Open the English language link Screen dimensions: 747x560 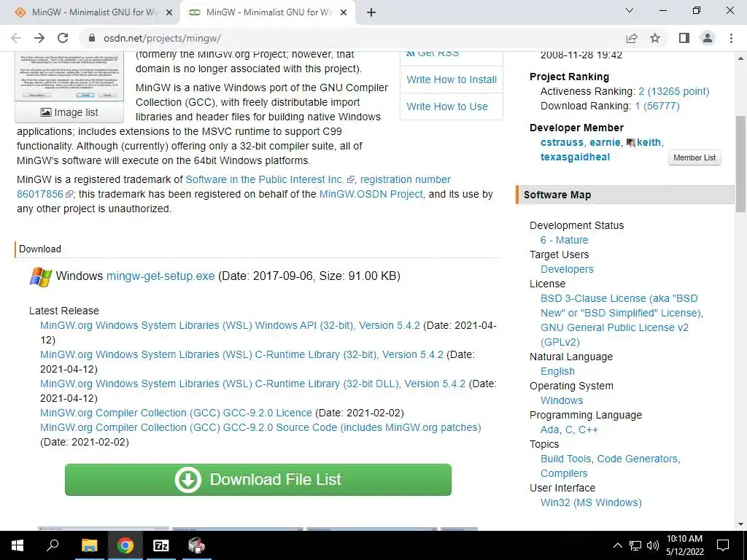[x=557, y=371]
